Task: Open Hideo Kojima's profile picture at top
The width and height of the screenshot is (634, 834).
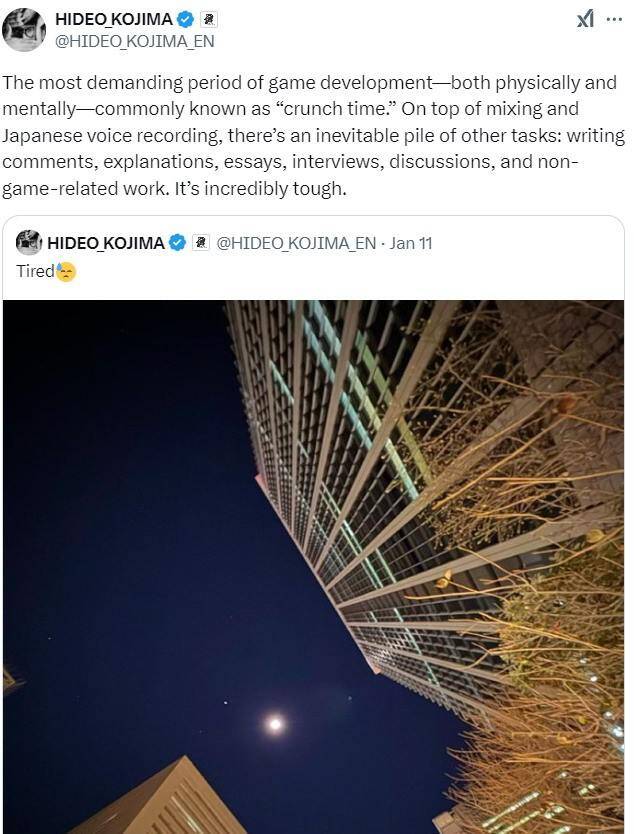Action: (x=24, y=29)
